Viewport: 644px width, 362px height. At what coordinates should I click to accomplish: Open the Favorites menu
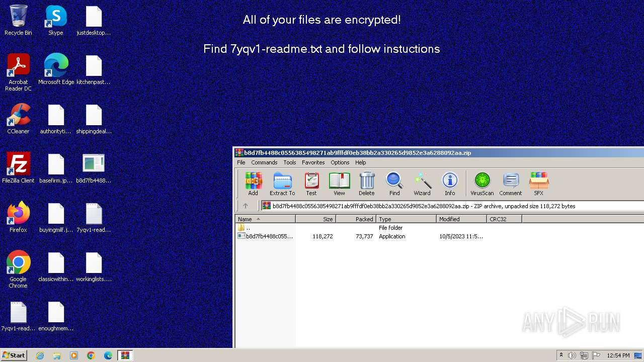(x=313, y=162)
